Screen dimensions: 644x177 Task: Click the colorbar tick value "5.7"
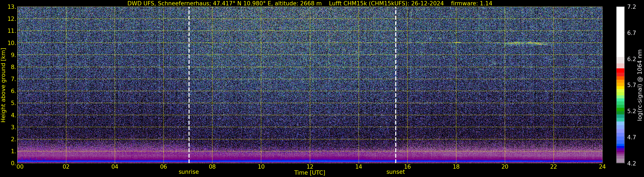tap(632, 85)
